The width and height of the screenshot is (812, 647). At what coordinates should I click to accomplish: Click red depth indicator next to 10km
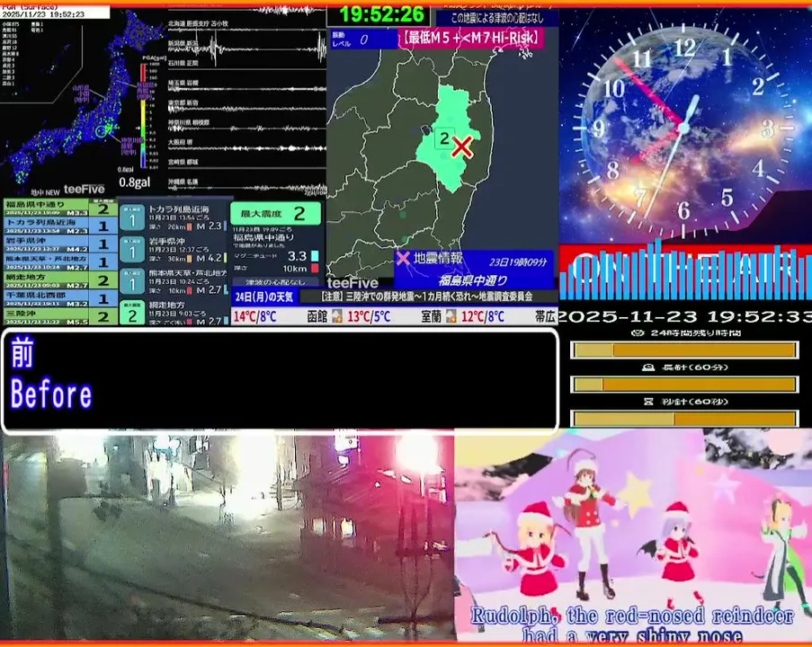(x=315, y=268)
